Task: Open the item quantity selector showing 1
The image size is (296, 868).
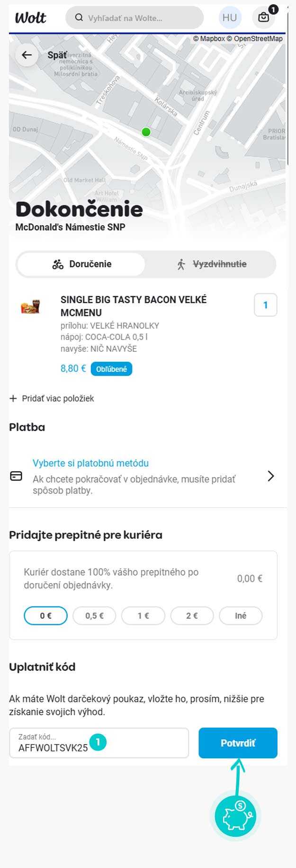Action: click(265, 305)
